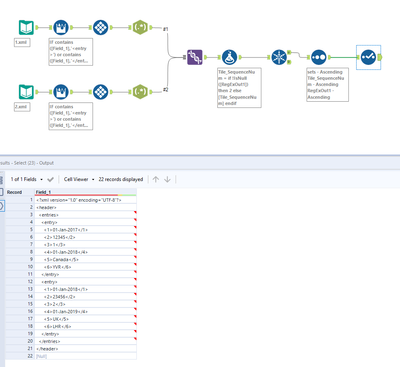Select the [Null] cell in record 22
The height and width of the screenshot is (367, 400).
click(86, 356)
